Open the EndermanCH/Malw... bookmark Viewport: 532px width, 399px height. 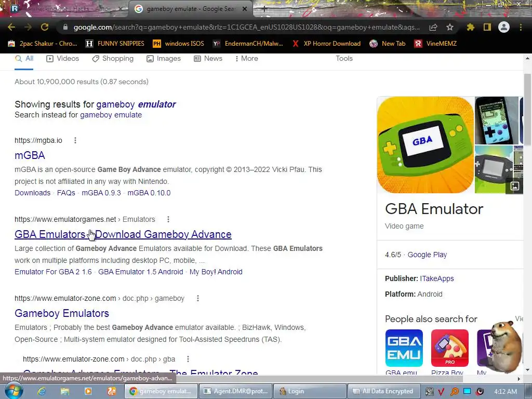(248, 44)
